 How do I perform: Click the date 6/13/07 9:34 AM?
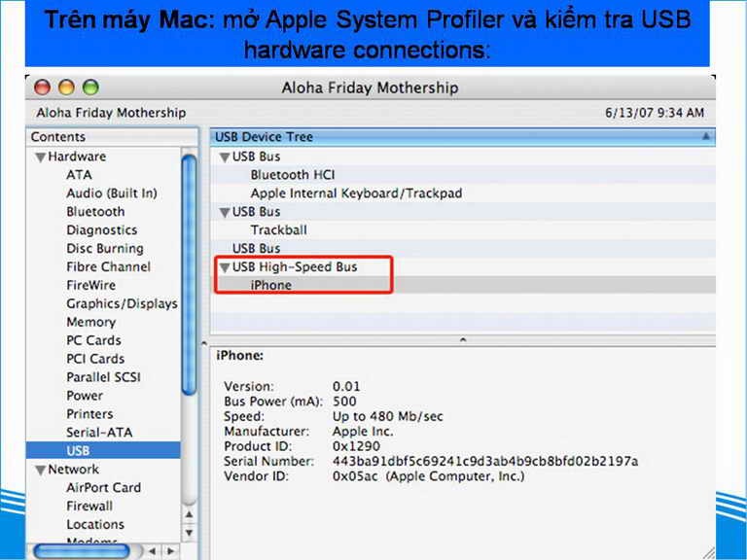pos(655,113)
